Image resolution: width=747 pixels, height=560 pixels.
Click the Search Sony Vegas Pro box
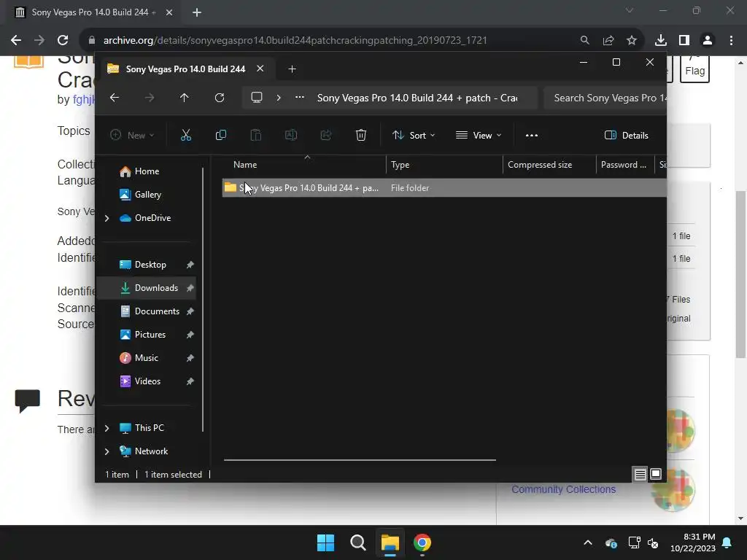[x=605, y=98]
